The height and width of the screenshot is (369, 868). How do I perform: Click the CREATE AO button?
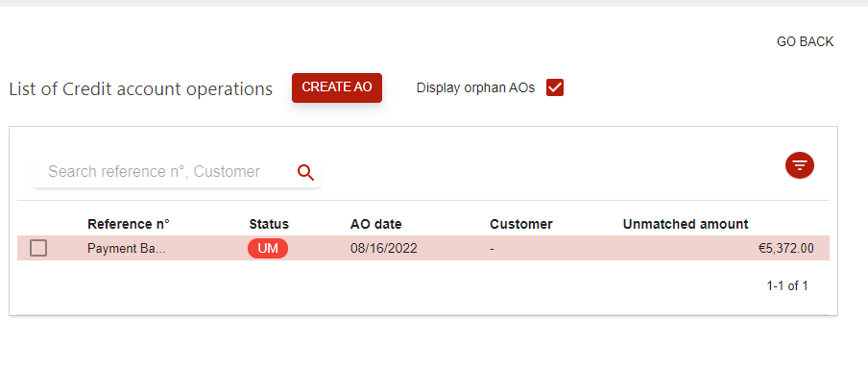(337, 87)
